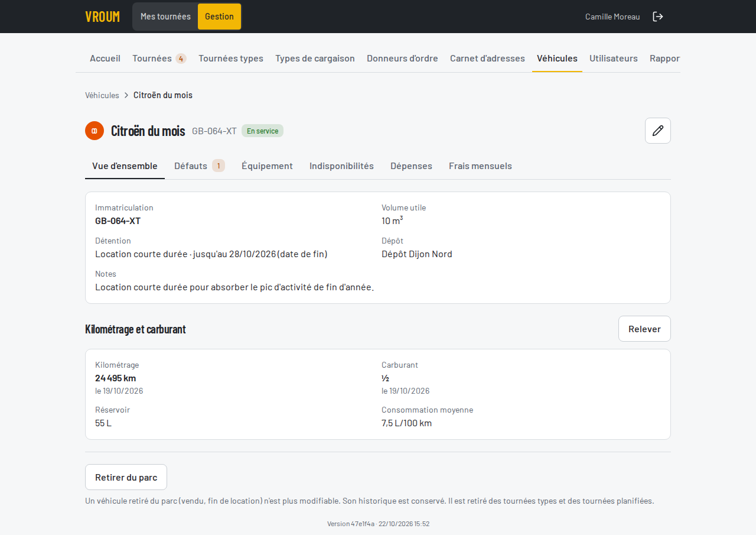
Task: Click the VROUM logo
Action: [102, 17]
